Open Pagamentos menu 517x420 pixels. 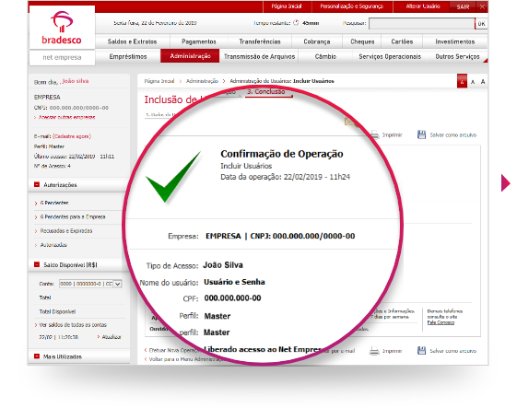coord(199,41)
